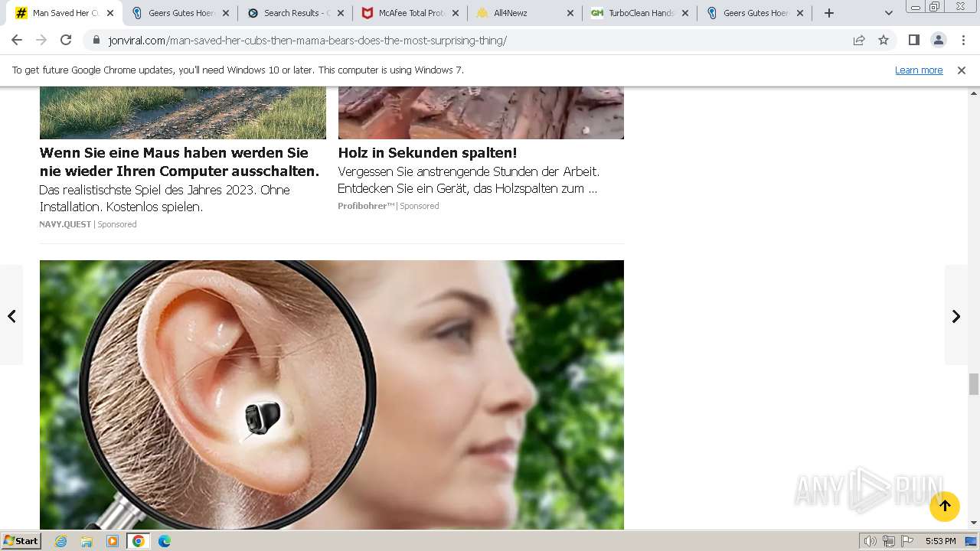Screen dimensions: 980x551
Task: Open Chrome side panel
Action: pyautogui.click(x=913, y=41)
